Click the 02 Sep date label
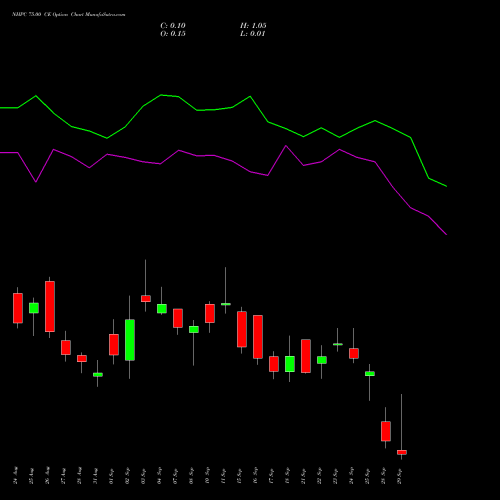500x500 pixels. pos(128,476)
